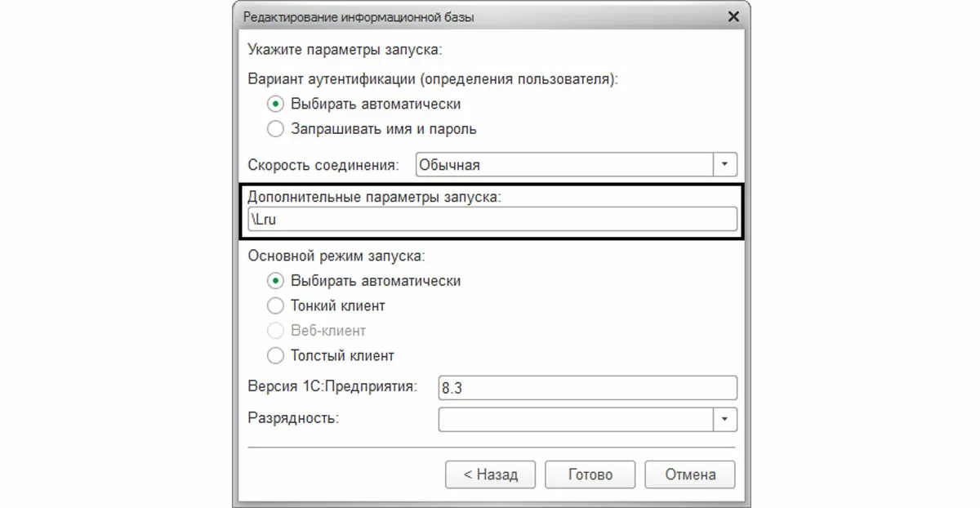Choose 'Тонкий клиент' launch mode
Viewport: 980px width, 508px height.
click(x=276, y=306)
